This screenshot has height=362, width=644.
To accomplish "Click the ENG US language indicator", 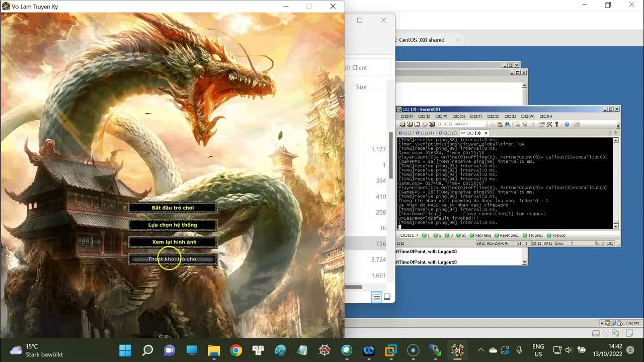I will tap(538, 350).
